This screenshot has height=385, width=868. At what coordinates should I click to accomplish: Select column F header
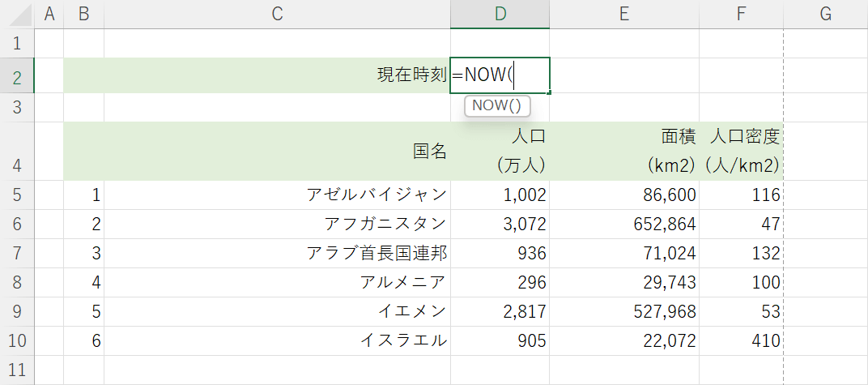[741, 14]
